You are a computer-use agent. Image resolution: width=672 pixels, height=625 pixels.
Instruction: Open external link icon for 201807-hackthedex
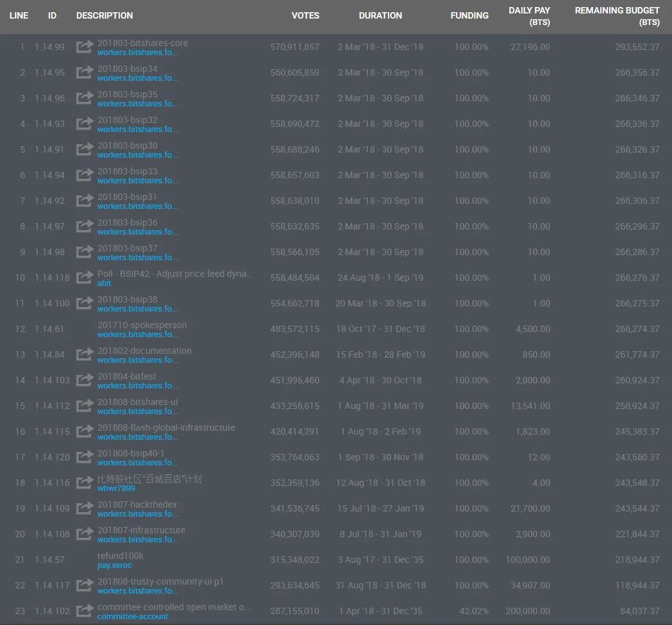[x=85, y=508]
